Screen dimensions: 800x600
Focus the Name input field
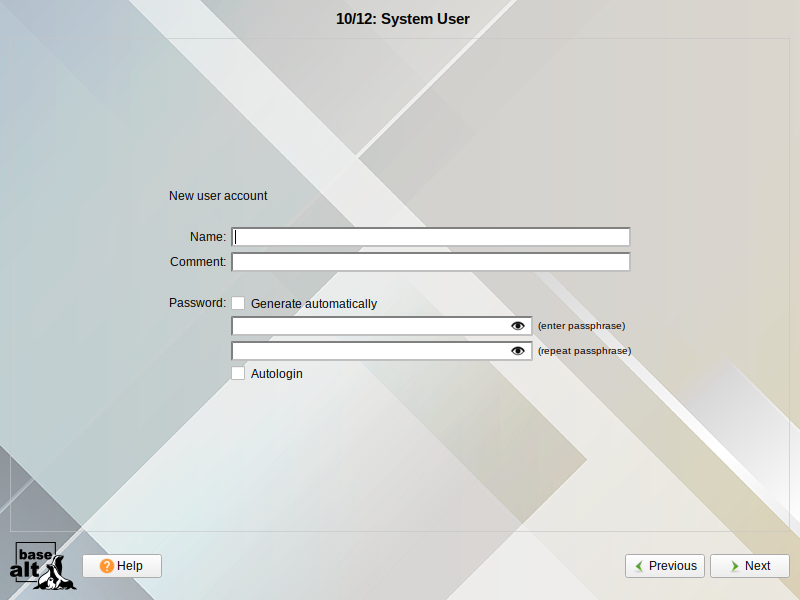pos(431,237)
